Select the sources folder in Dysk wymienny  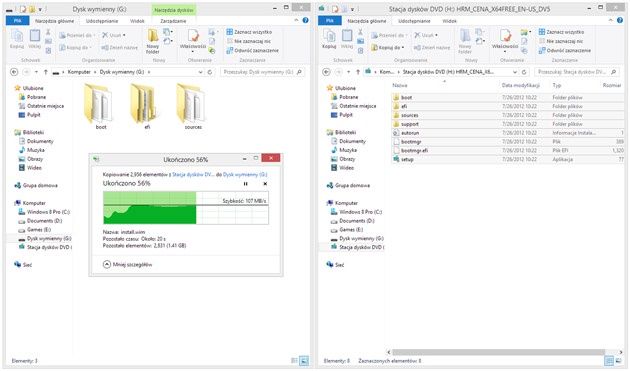click(192, 106)
